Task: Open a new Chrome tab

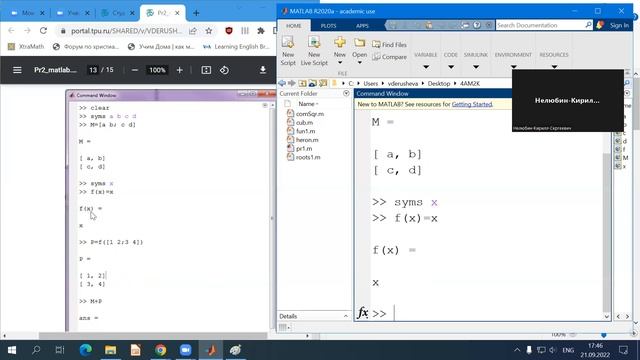Action: coord(196,13)
